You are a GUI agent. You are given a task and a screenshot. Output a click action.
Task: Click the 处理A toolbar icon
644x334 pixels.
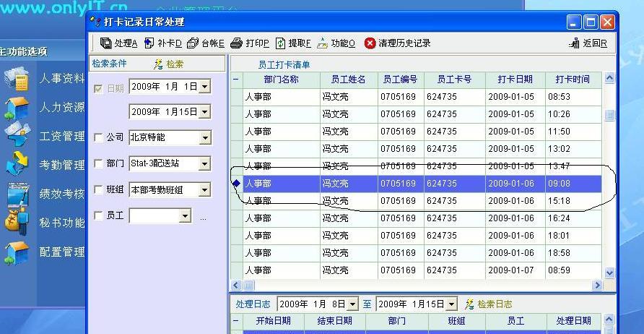106,43
